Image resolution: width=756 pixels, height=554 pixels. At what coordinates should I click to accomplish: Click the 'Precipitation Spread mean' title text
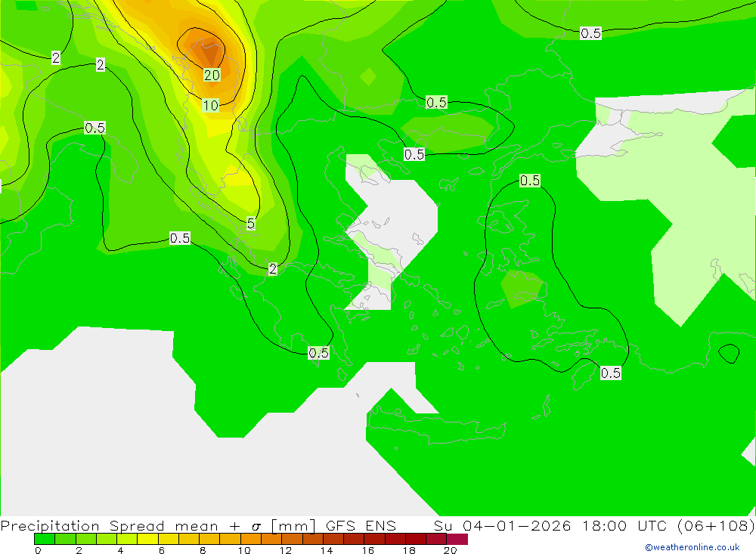109,525
